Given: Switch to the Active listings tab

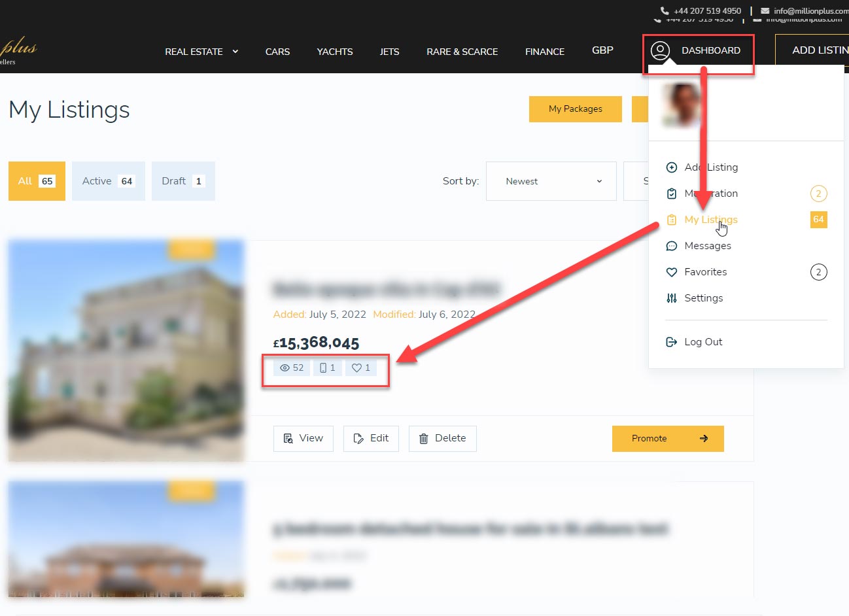Looking at the screenshot, I should click(x=108, y=181).
